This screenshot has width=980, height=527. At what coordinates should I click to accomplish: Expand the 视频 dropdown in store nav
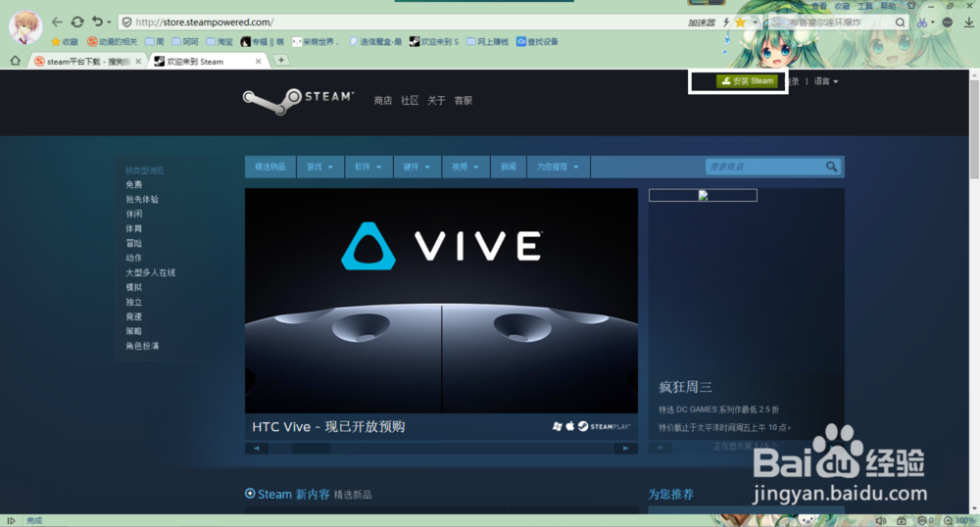pos(465,167)
